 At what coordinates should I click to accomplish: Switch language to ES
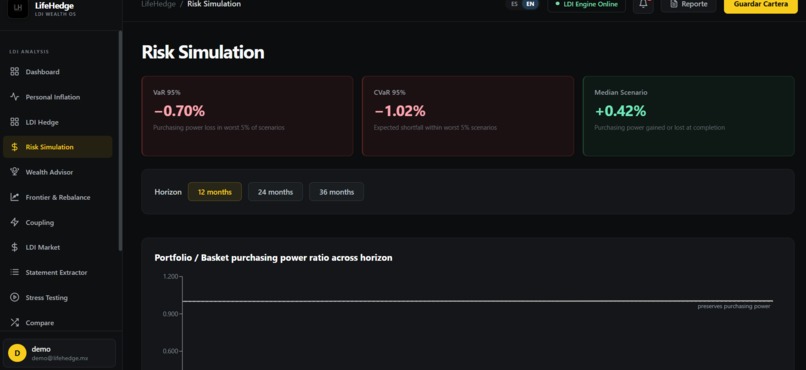click(x=515, y=4)
